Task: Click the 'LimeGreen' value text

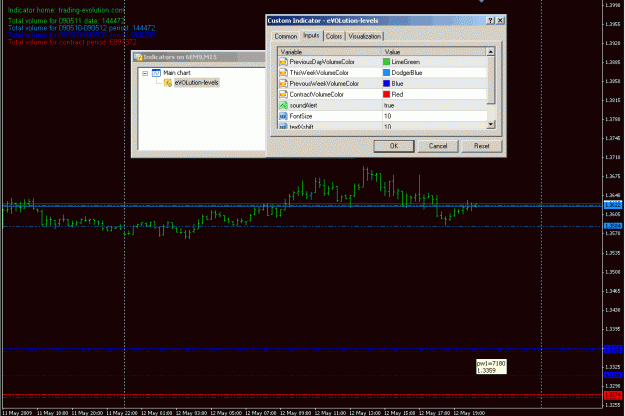Action: [x=405, y=62]
